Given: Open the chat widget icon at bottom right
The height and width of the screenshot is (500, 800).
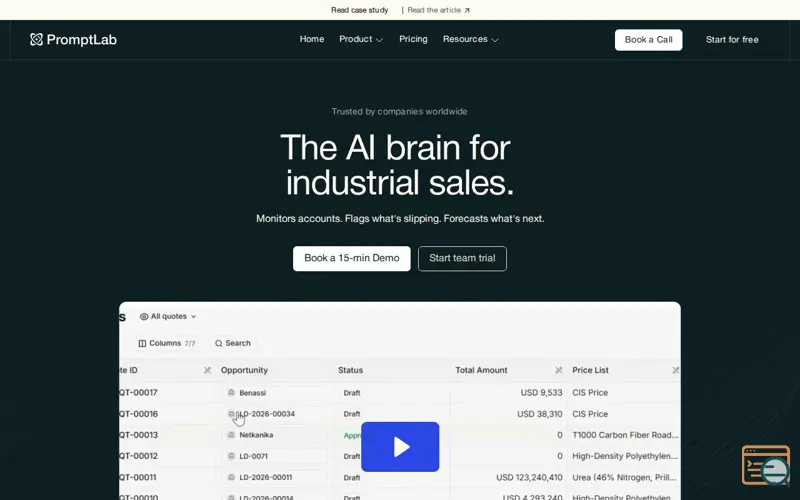Looking at the screenshot, I should [766, 465].
